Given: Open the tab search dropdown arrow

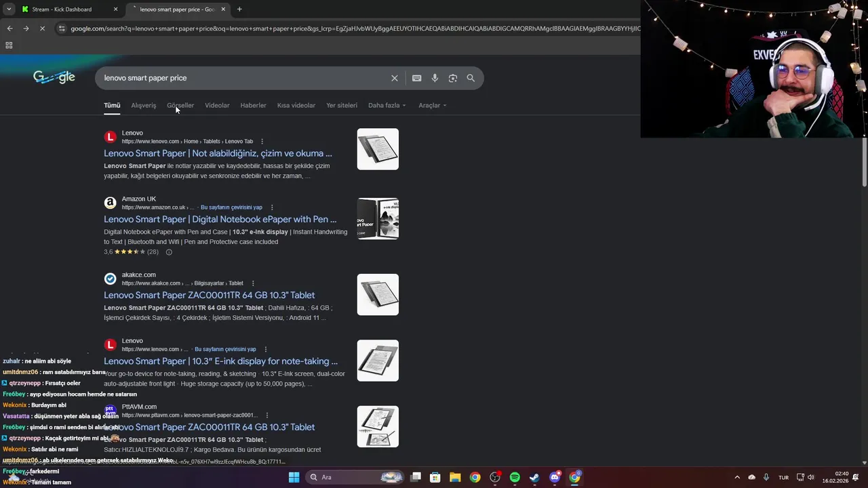Looking at the screenshot, I should [x=9, y=9].
